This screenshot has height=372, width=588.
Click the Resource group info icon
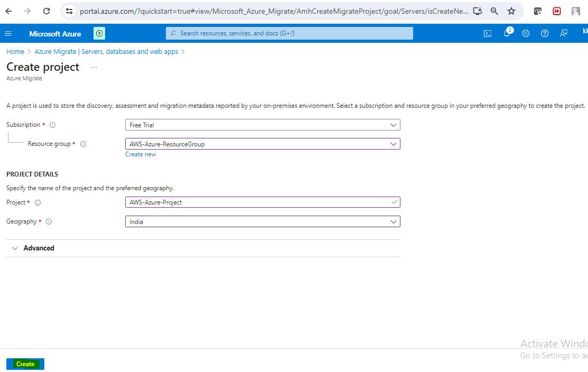(83, 144)
